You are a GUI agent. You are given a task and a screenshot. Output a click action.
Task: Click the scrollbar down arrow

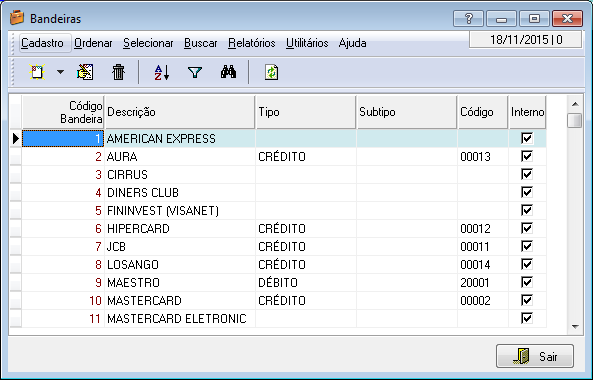coord(575,327)
